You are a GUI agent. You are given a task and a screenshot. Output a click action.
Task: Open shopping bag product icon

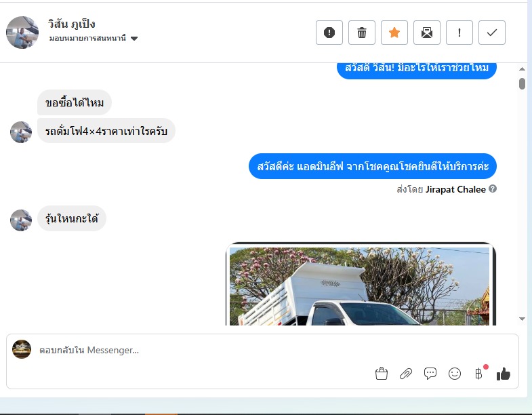click(x=382, y=374)
